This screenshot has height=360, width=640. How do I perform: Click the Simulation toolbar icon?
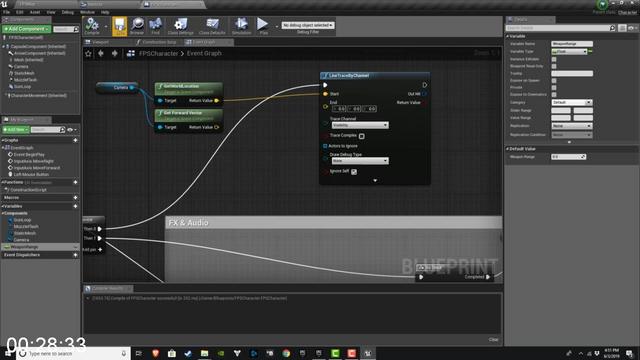click(241, 26)
